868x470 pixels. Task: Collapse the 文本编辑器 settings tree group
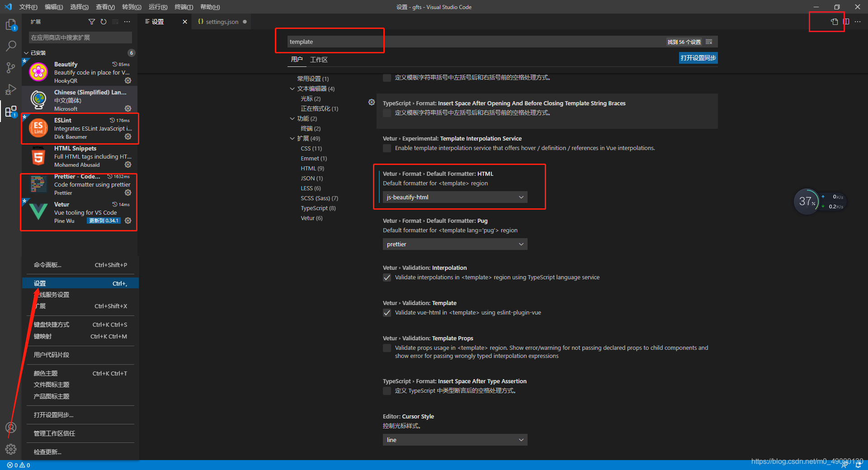[292, 89]
